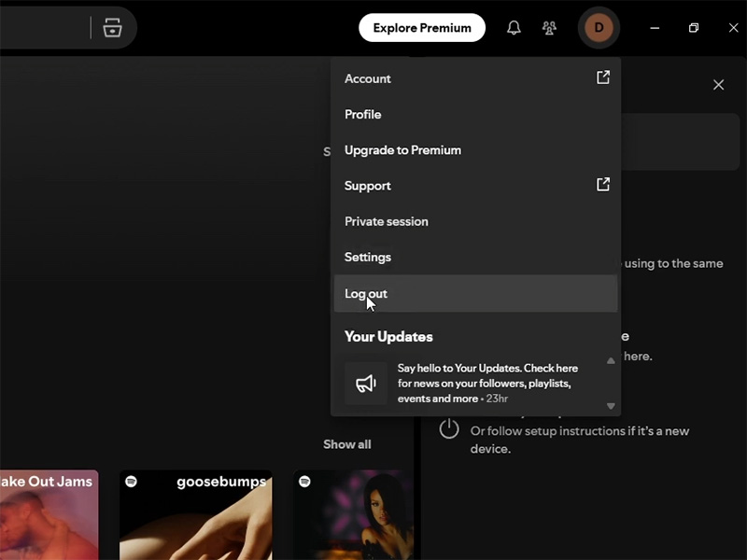Open Friend Activity people icon
Viewport: 747px width, 560px height.
[549, 28]
